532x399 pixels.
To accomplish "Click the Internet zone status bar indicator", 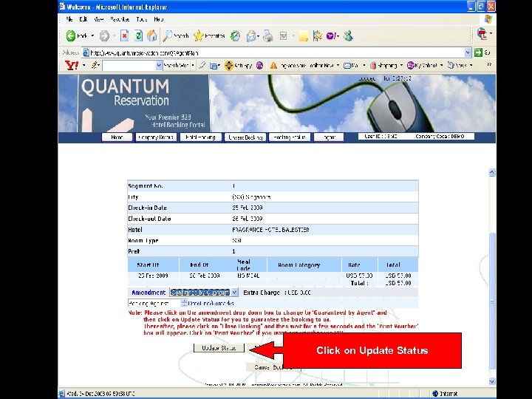I will [x=445, y=394].
